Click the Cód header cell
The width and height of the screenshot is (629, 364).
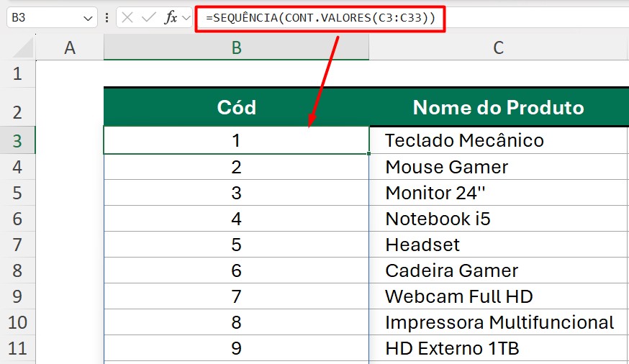coord(236,107)
